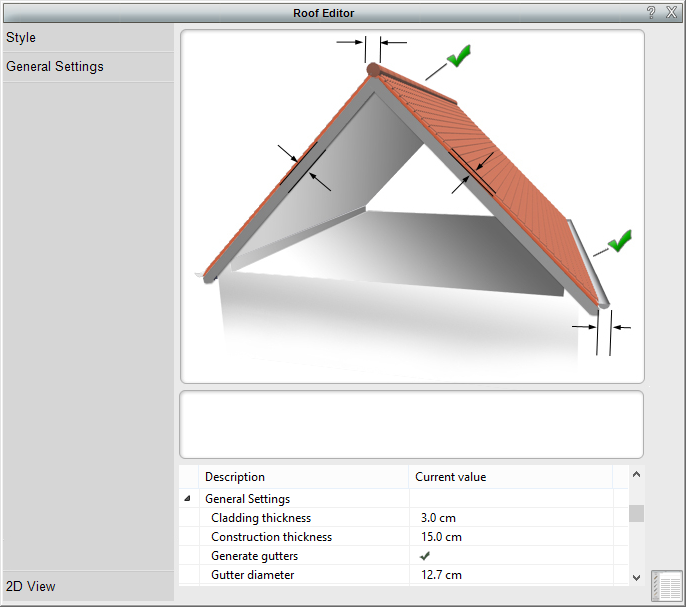The width and height of the screenshot is (686, 607).
Task: Collapse the General Settings tree group
Action: [x=187, y=498]
